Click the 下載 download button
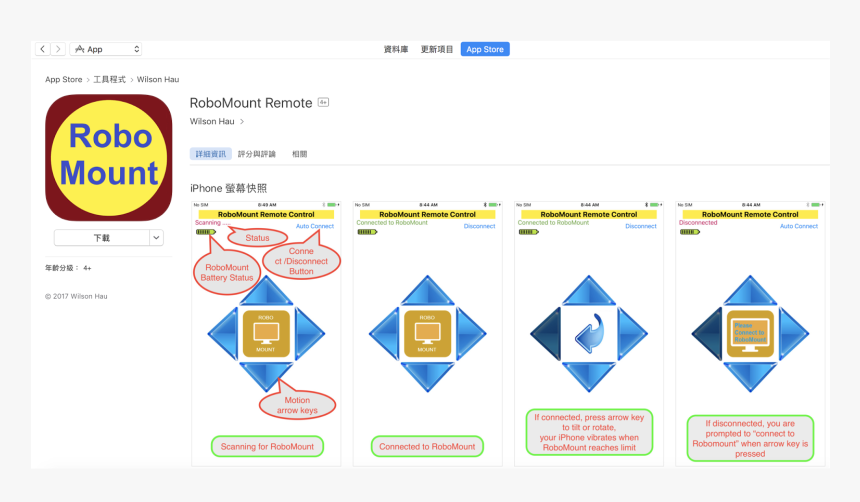Screen dimensions: 860x502 click(x=101, y=238)
